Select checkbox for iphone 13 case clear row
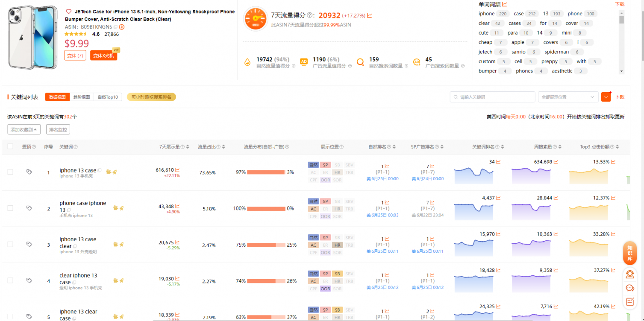Viewport: 644px width, 321px height. coord(10,245)
